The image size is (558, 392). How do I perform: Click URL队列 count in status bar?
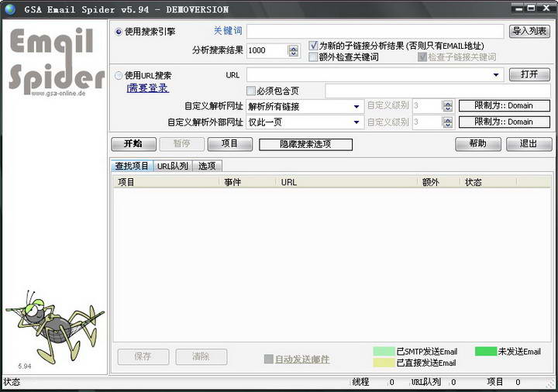[x=453, y=383]
